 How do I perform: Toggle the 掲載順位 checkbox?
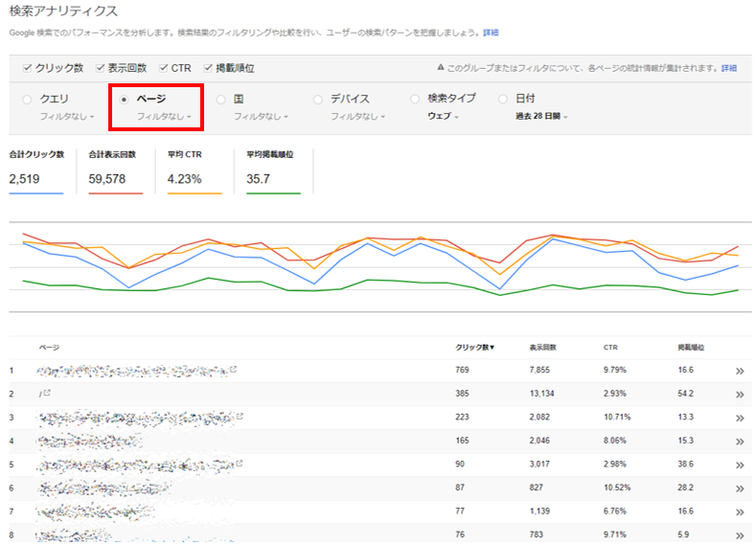tap(208, 68)
